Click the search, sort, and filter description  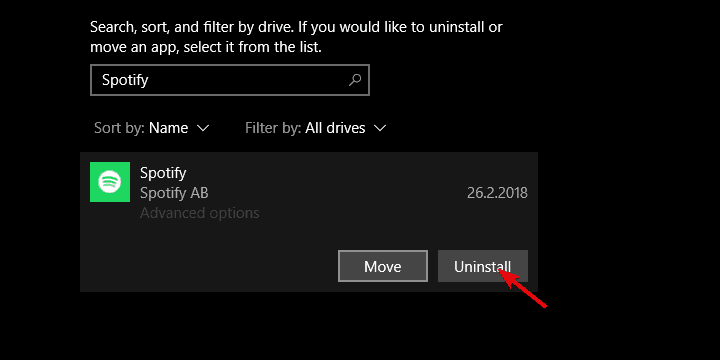[x=296, y=37]
